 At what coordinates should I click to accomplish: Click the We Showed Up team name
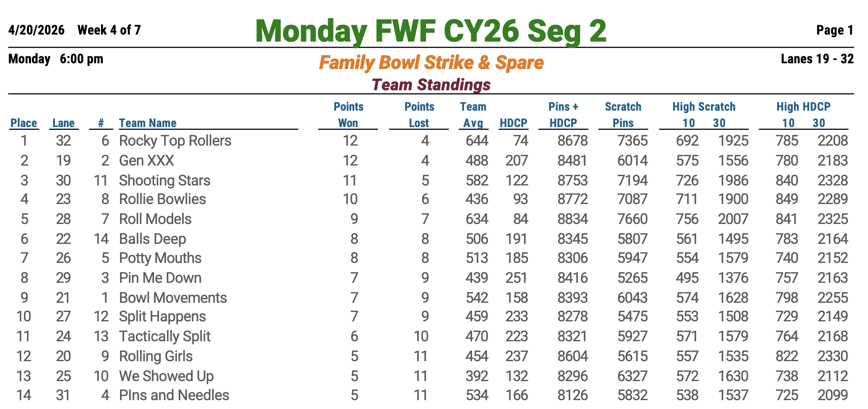166,376
